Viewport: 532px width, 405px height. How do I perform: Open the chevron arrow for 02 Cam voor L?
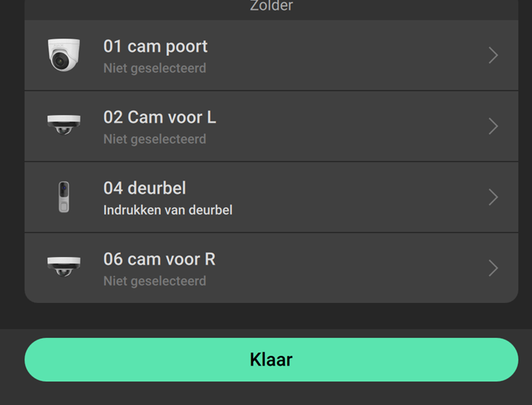pos(493,126)
